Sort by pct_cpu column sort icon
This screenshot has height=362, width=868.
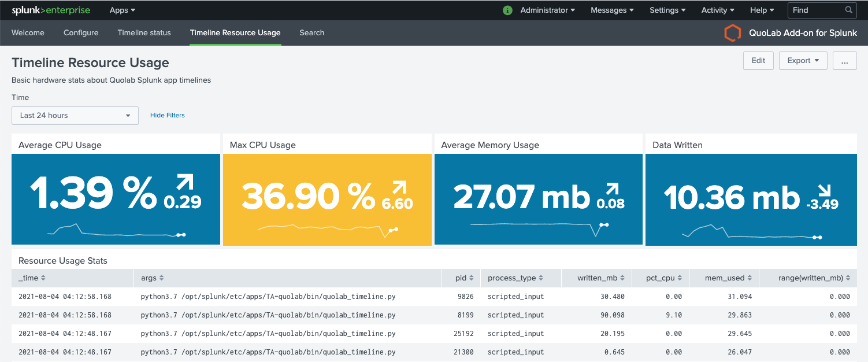[x=680, y=278]
